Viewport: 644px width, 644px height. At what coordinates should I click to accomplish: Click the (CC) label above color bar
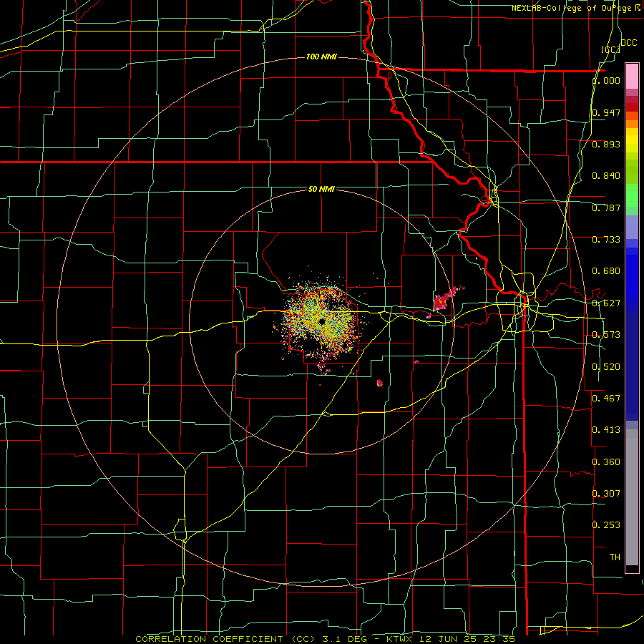coord(611,49)
